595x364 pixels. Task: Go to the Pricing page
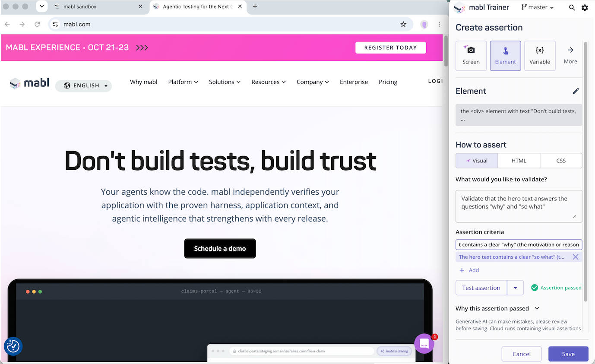(x=388, y=82)
